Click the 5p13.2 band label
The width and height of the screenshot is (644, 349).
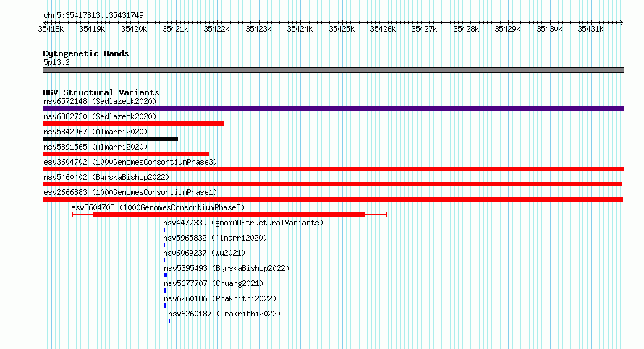point(56,62)
